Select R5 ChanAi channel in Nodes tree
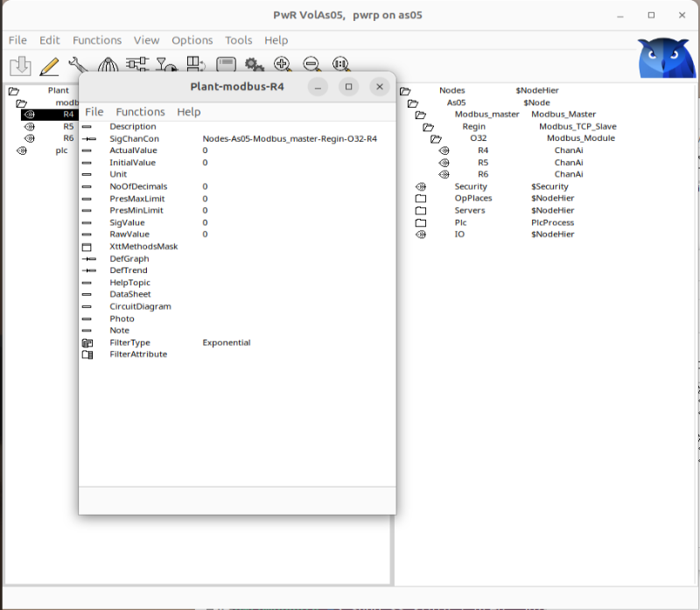700x610 pixels. point(483,163)
